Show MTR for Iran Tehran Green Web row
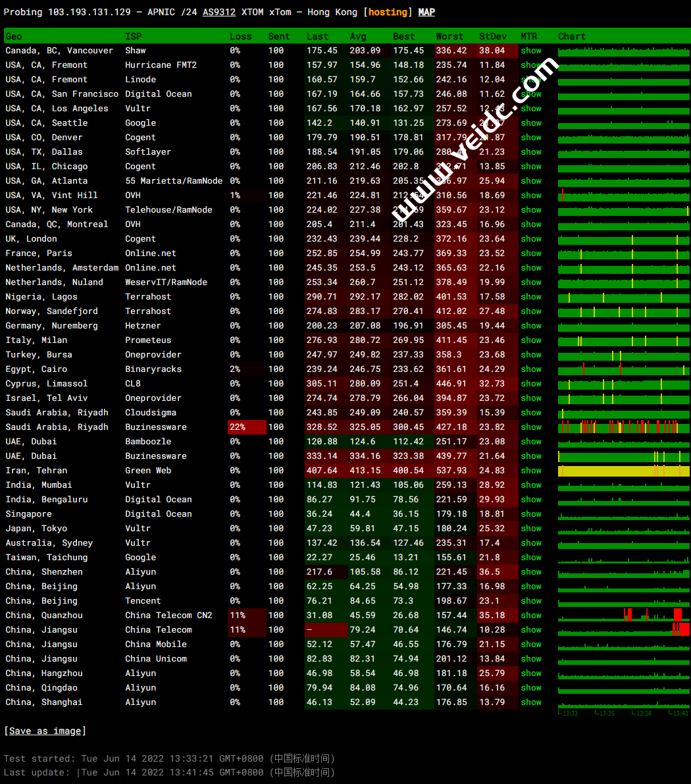This screenshot has width=691, height=784. coord(531,471)
